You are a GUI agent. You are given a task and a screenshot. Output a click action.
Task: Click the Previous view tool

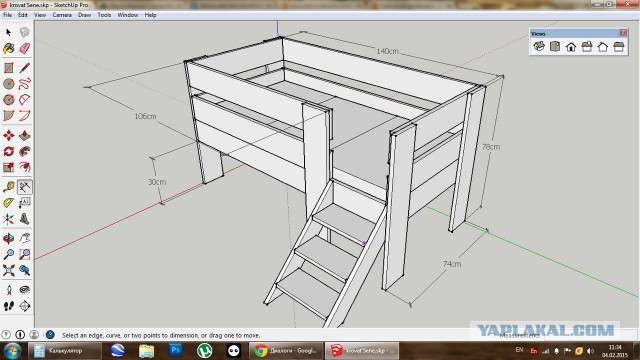24,270
